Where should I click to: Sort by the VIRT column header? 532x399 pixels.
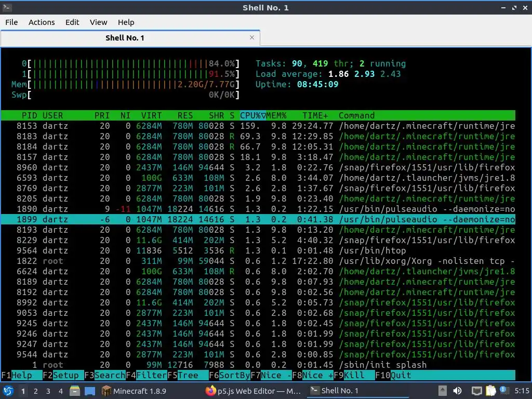151,115
